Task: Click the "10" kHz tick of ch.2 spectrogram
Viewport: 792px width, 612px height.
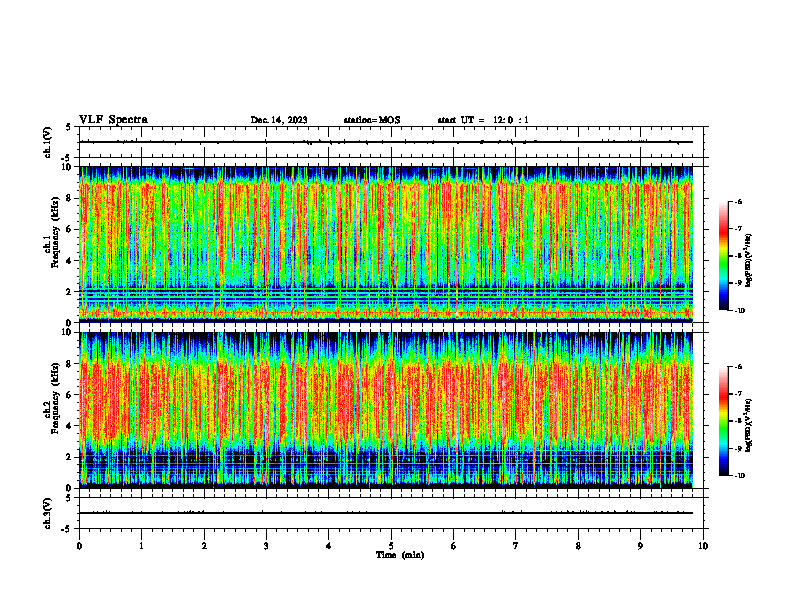Action: (69, 332)
